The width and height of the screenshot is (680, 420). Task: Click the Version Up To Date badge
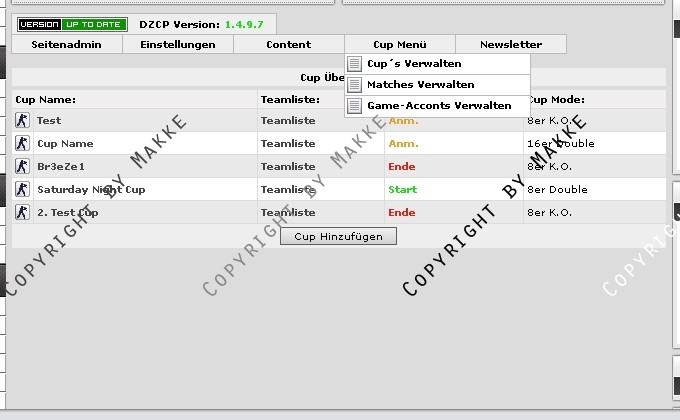(73, 24)
